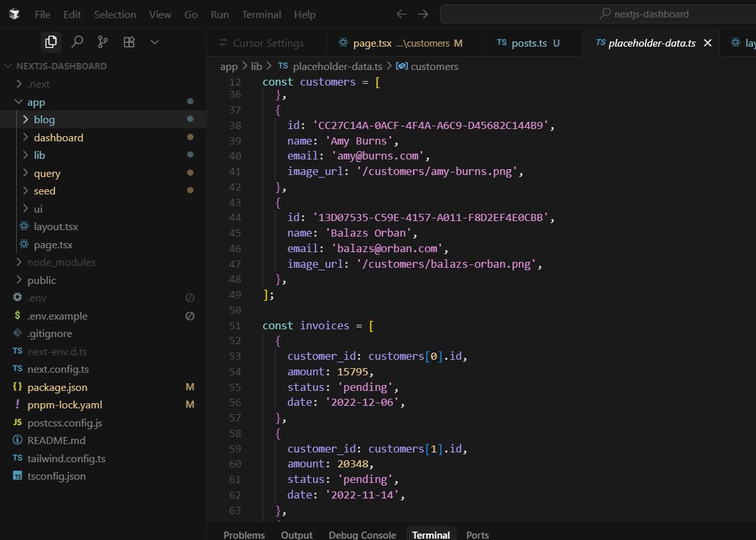This screenshot has height=540, width=756.
Task: Switch to the posts.ts tab
Action: pos(533,43)
